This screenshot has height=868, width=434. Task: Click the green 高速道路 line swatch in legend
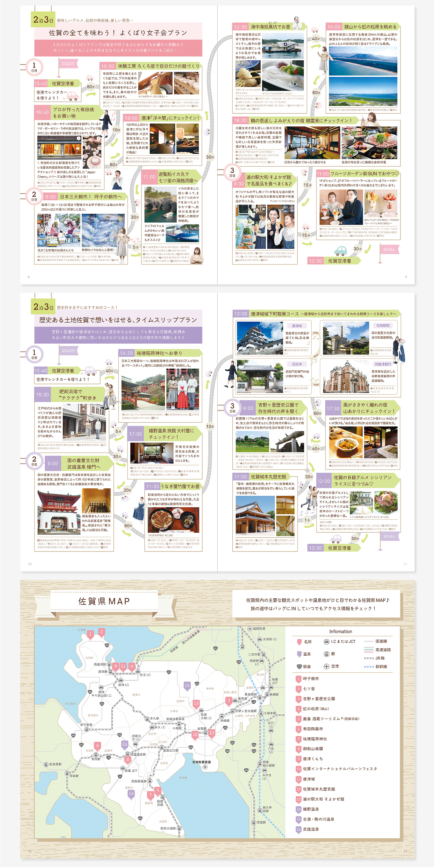click(x=369, y=650)
